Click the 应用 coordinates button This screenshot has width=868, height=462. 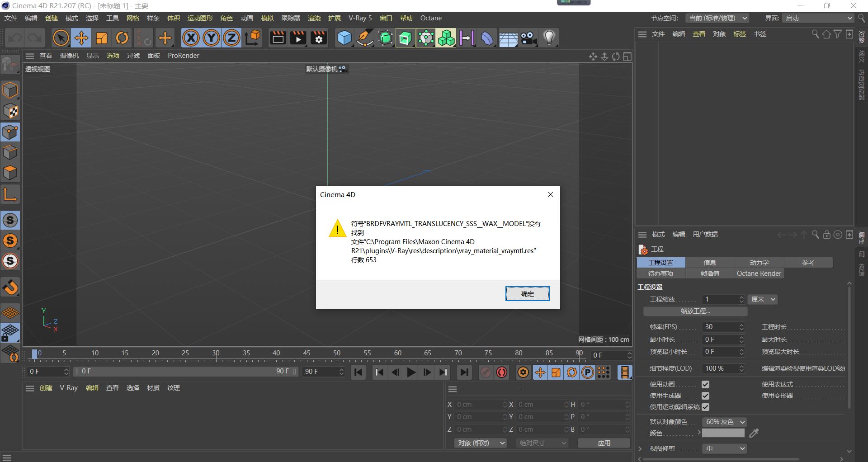click(604, 443)
